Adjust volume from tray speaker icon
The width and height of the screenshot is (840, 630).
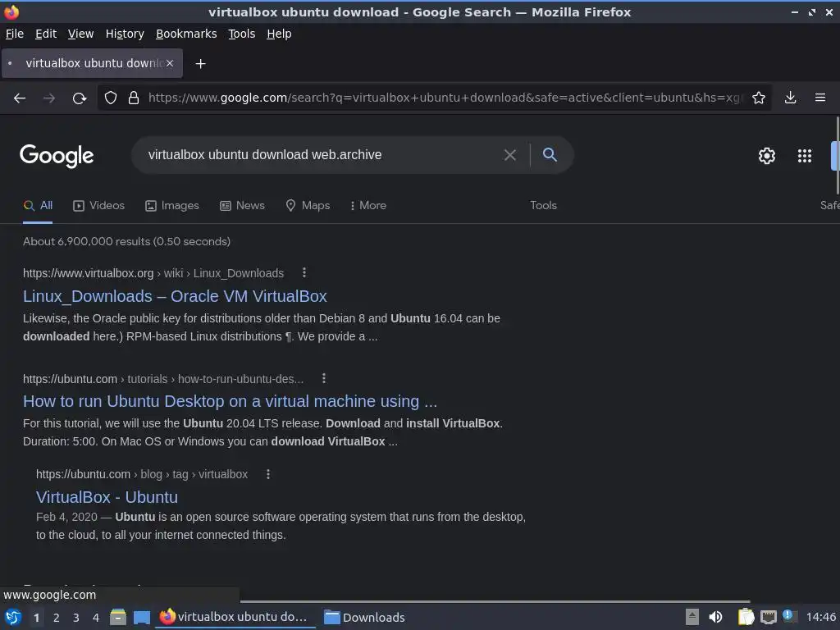pyautogui.click(x=715, y=617)
